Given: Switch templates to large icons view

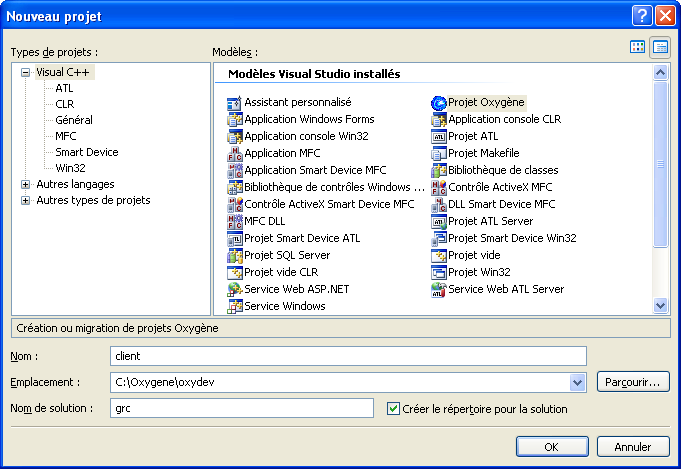Looking at the screenshot, I should coord(637,47).
